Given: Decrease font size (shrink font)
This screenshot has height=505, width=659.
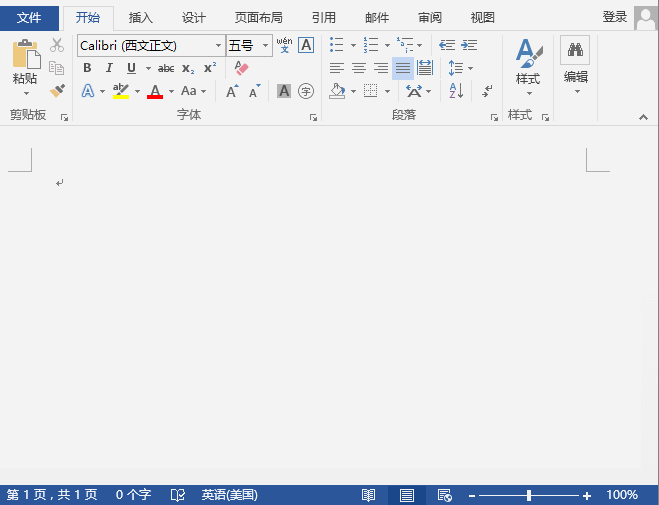Looking at the screenshot, I should point(255,91).
